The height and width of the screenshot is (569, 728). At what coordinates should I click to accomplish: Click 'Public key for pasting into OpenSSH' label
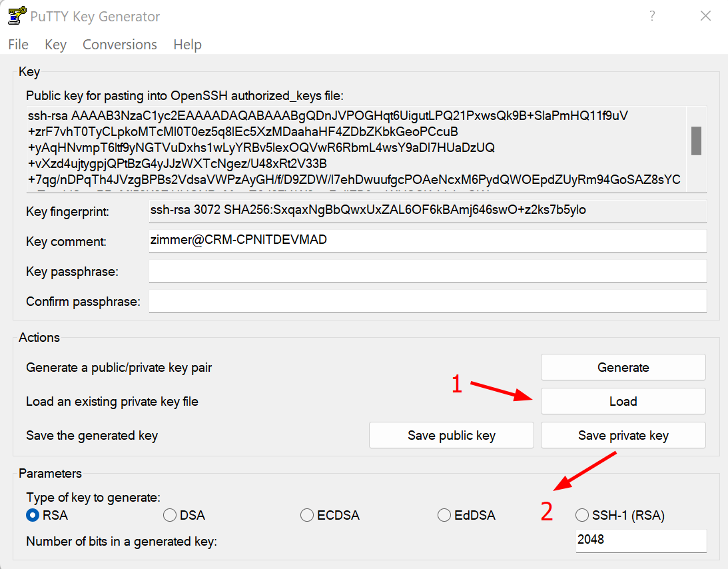click(184, 96)
